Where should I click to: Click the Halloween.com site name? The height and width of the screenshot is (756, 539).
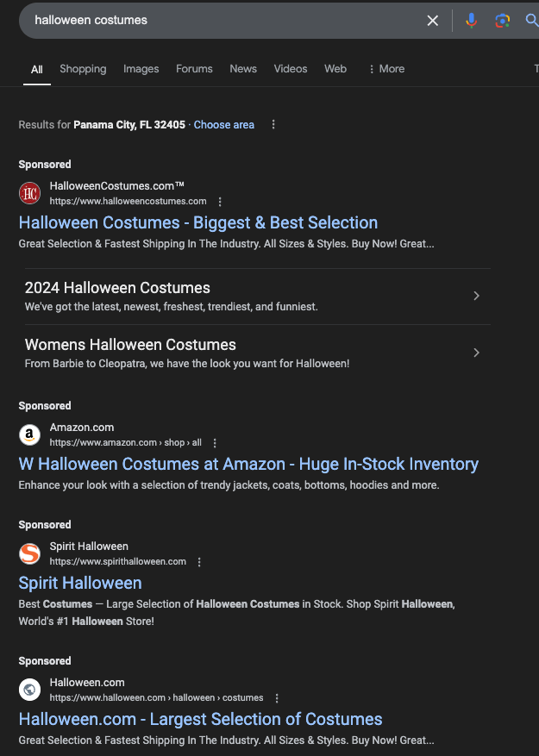click(87, 682)
